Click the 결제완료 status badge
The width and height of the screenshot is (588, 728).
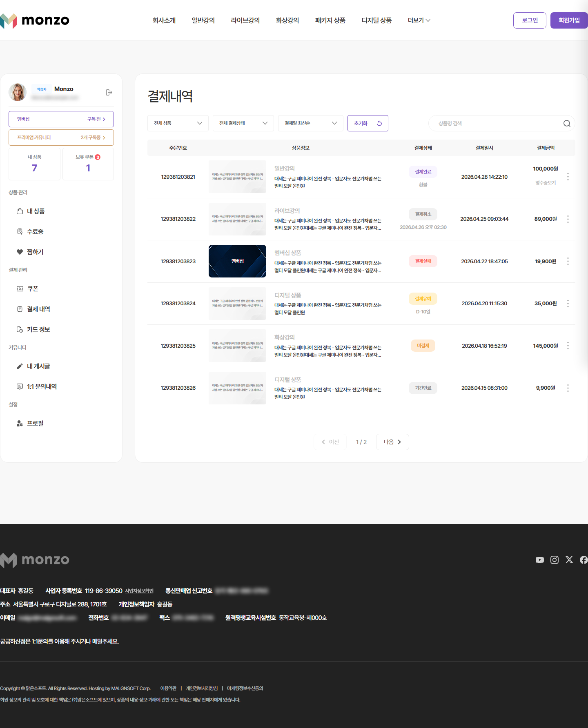(423, 172)
